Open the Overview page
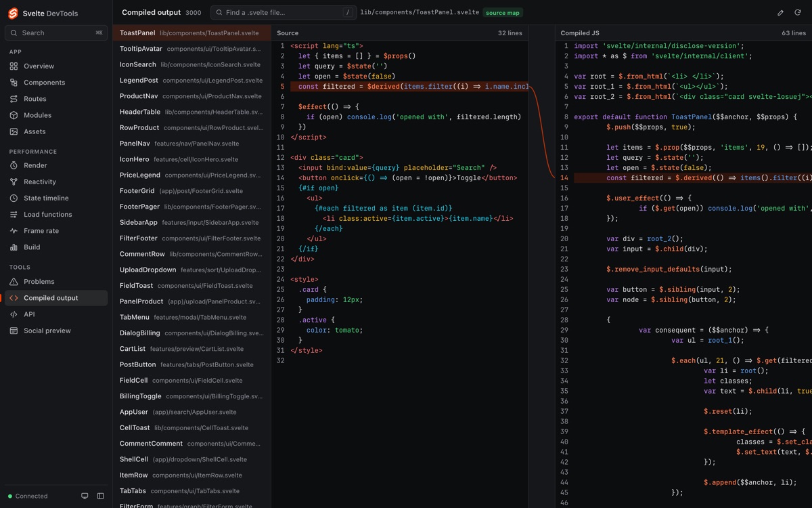Screen dimensions: 812x508 [x=56, y=66]
